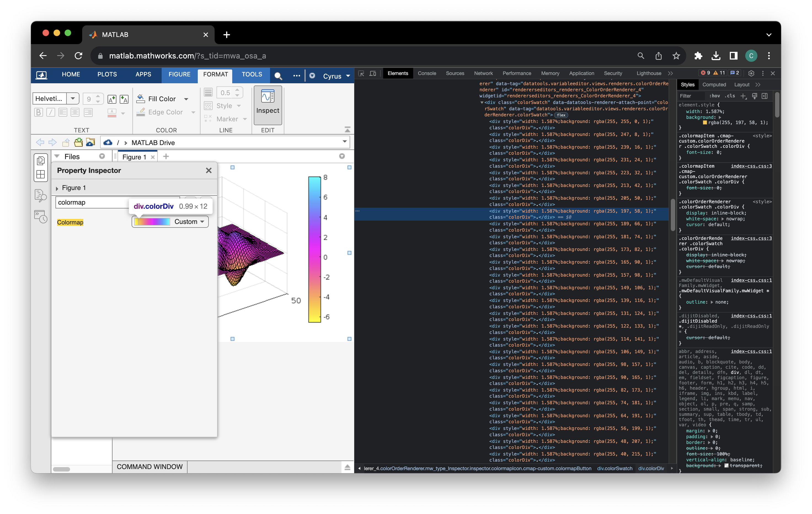Click the increase font size icon

[x=112, y=99]
